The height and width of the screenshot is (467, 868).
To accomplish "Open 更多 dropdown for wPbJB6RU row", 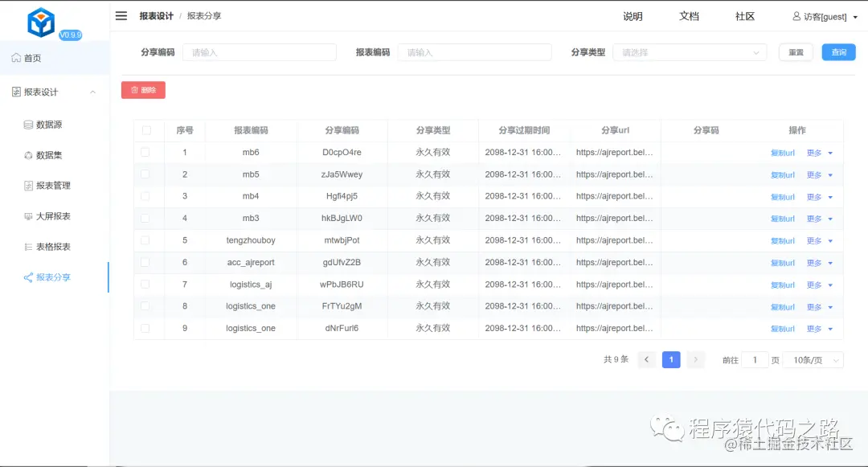I will click(x=819, y=285).
